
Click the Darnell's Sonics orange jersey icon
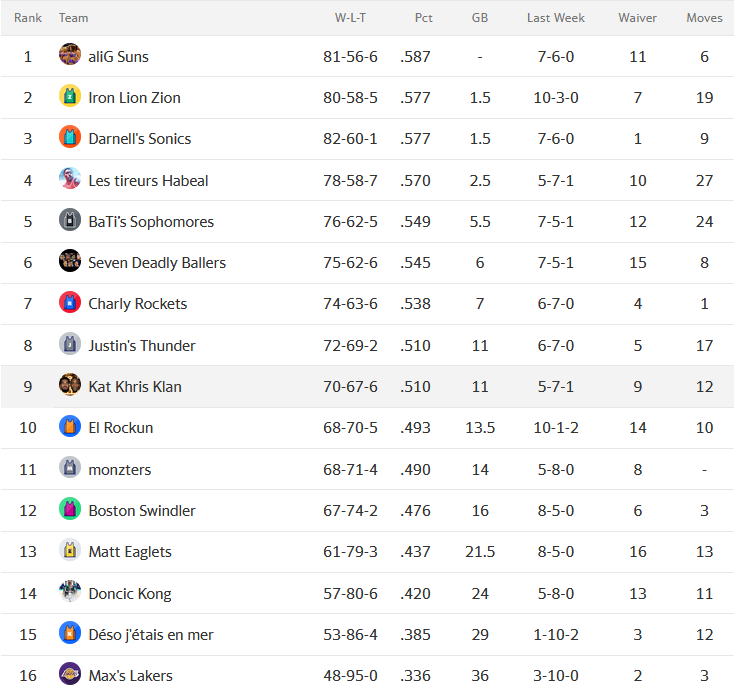70,137
